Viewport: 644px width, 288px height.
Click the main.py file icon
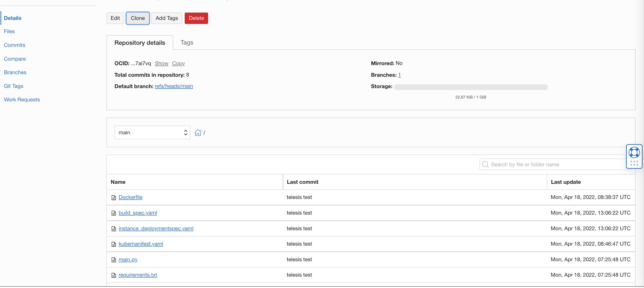pos(114,260)
